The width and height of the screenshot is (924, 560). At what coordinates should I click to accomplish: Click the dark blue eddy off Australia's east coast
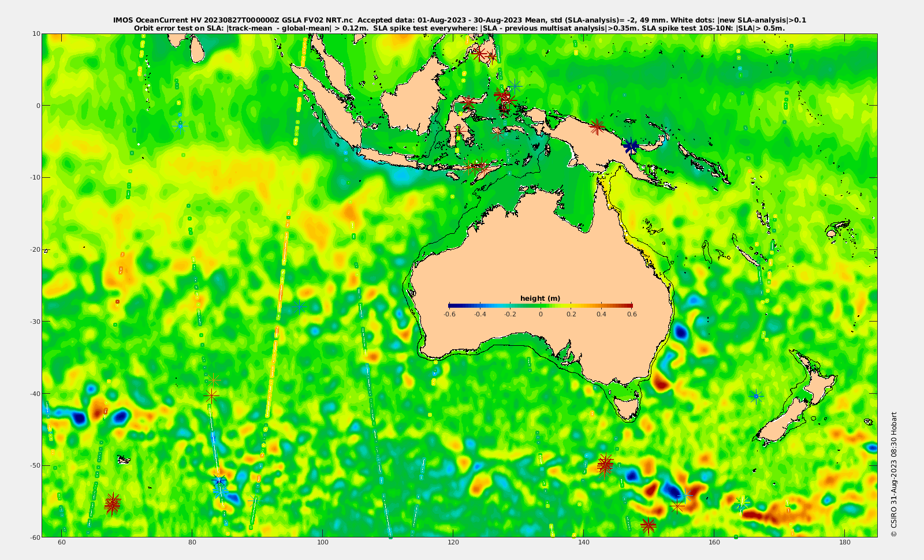(x=681, y=332)
